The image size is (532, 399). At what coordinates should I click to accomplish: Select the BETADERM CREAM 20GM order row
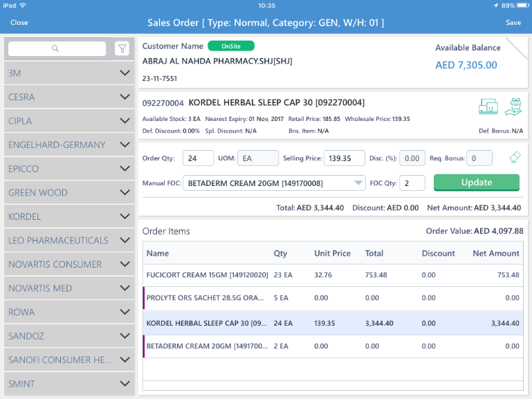[x=333, y=346]
